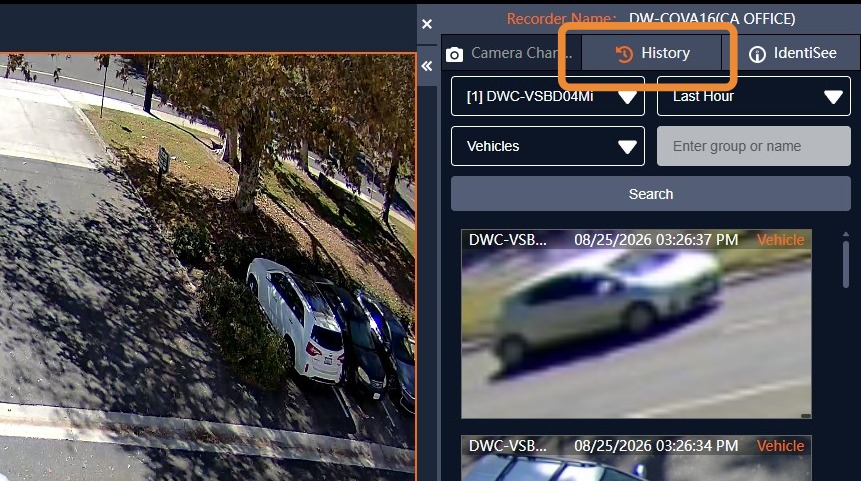Open the Camera Channel tab
861x481 pixels.
511,53
